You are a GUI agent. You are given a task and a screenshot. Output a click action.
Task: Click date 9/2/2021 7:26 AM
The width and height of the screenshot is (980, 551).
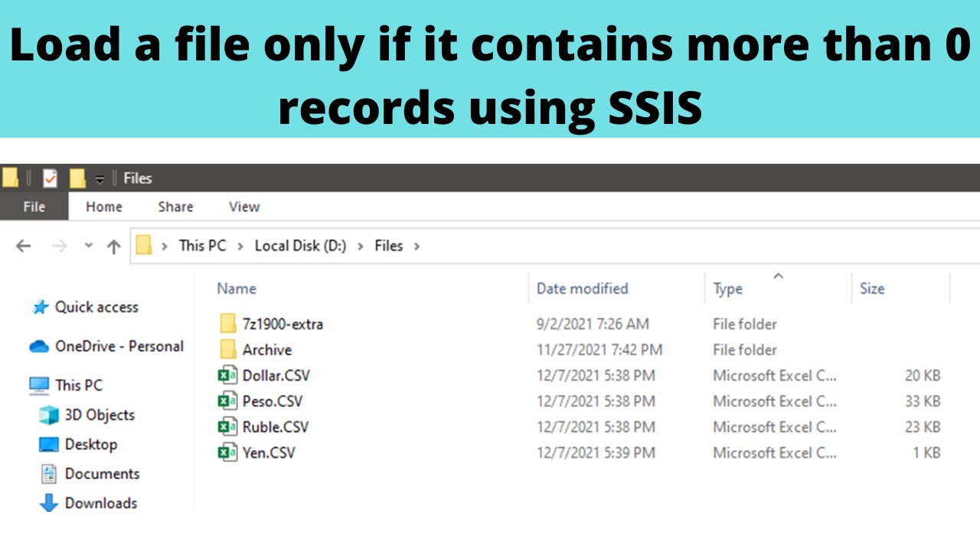pos(593,324)
